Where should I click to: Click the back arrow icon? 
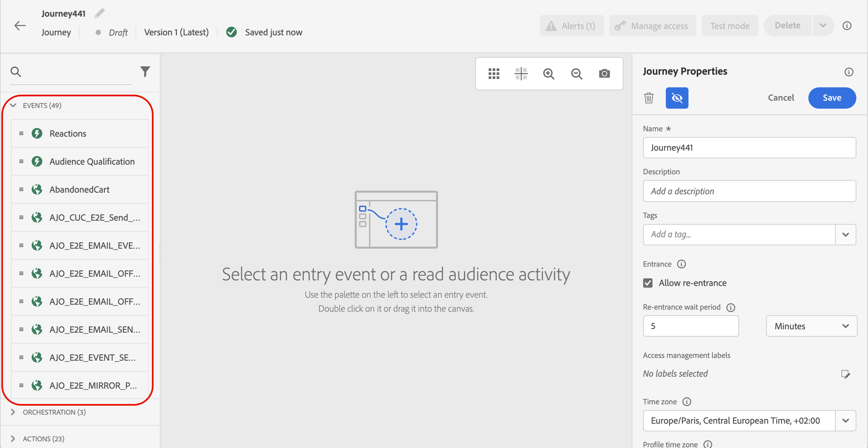pyautogui.click(x=20, y=26)
